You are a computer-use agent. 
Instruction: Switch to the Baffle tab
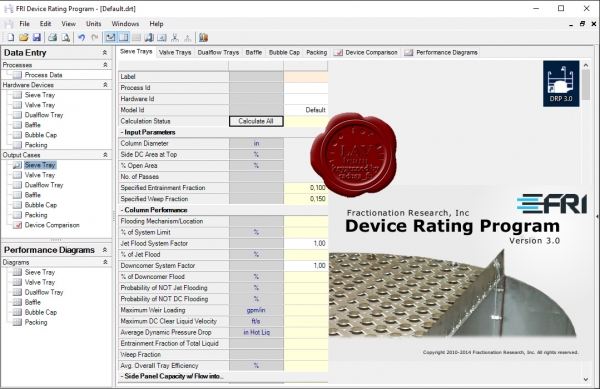click(x=254, y=52)
